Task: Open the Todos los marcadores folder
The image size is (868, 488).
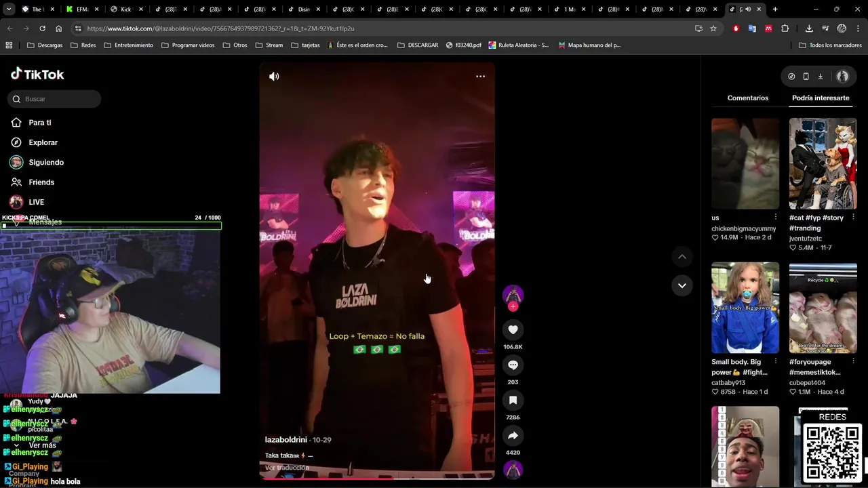Action: pyautogui.click(x=830, y=45)
